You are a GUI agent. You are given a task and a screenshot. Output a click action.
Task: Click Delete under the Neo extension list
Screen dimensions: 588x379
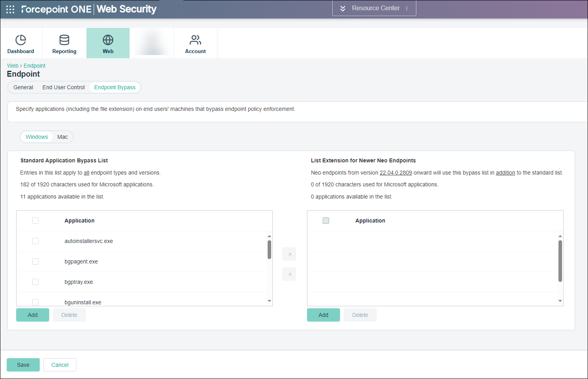(x=360, y=315)
